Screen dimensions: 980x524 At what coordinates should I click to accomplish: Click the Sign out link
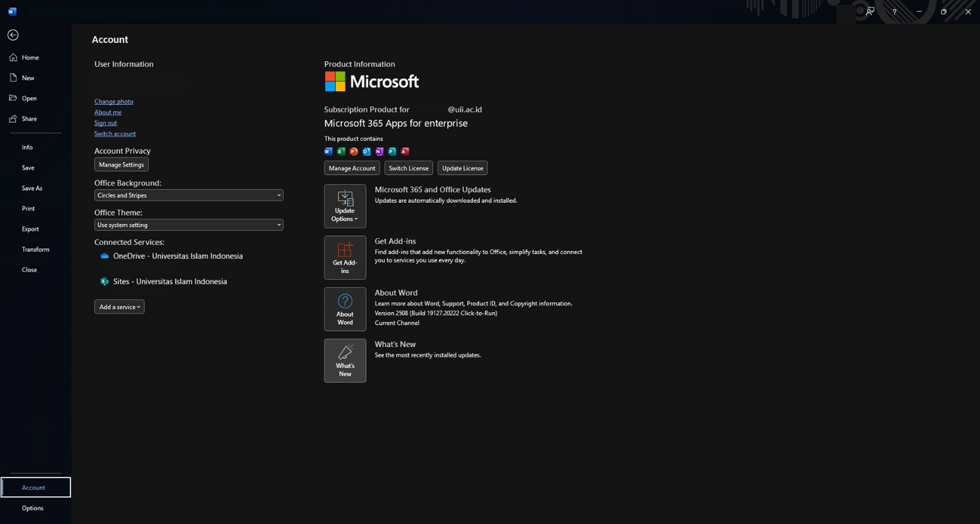click(x=105, y=123)
